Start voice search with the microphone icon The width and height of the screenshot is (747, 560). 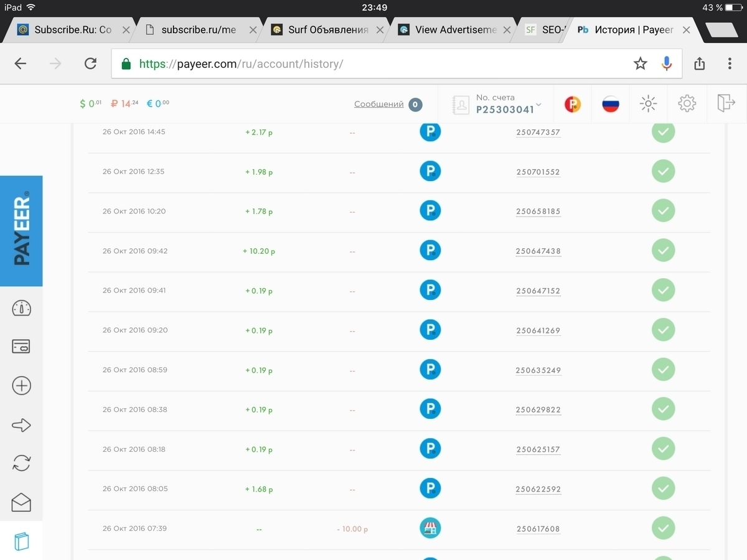tap(667, 63)
